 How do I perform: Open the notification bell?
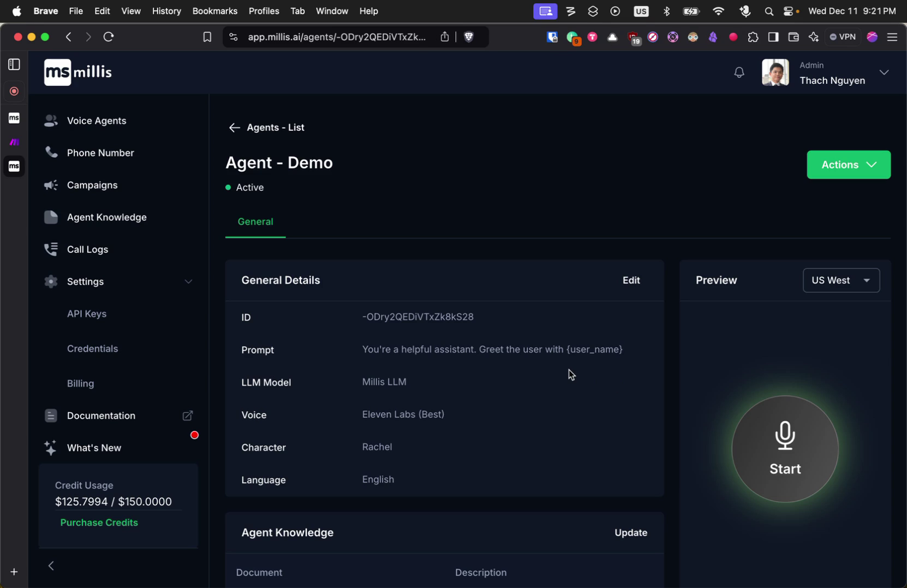(739, 71)
